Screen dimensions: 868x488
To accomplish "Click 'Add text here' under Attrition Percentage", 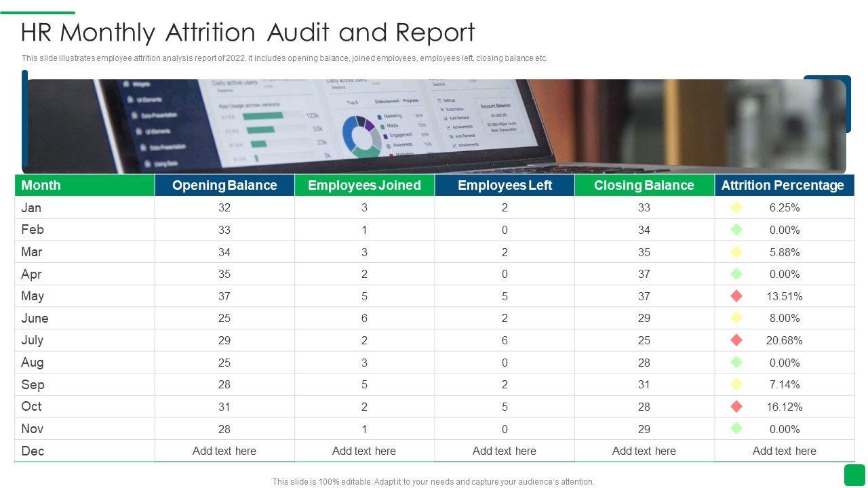I will pyautogui.click(x=785, y=451).
